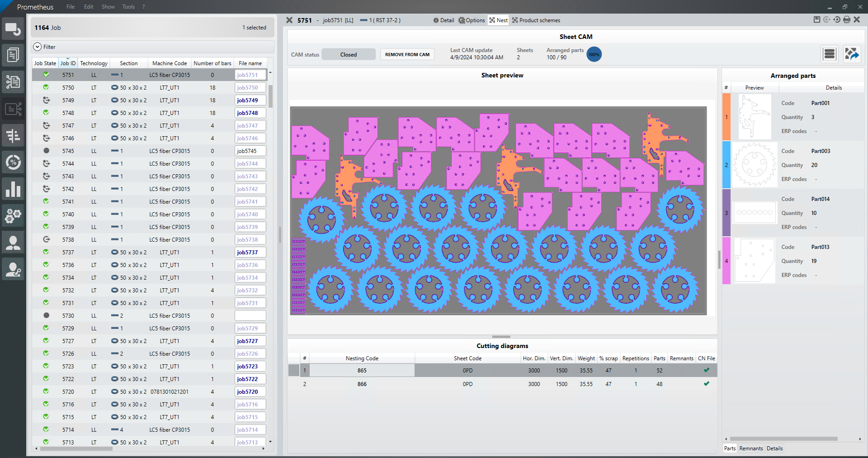Click the job state indicator for job 5745
Screen dimensions: 868x458
[46, 151]
